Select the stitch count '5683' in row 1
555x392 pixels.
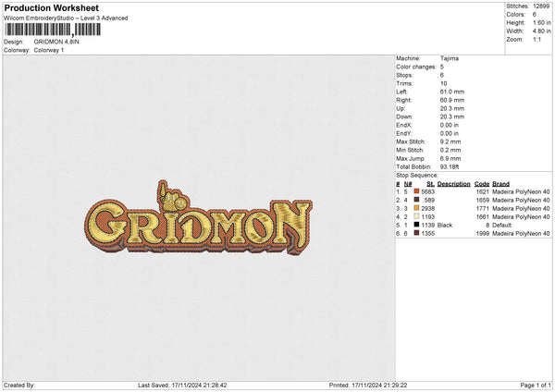click(428, 191)
